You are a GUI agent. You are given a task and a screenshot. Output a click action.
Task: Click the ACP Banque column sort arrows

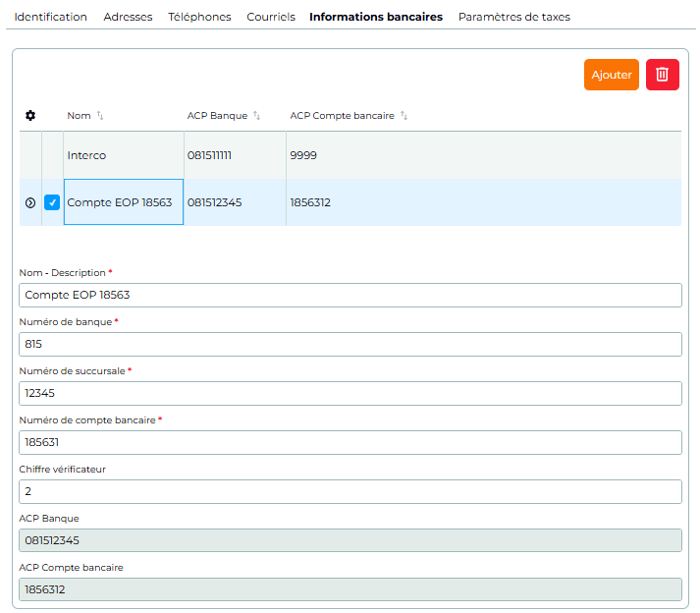(x=256, y=116)
